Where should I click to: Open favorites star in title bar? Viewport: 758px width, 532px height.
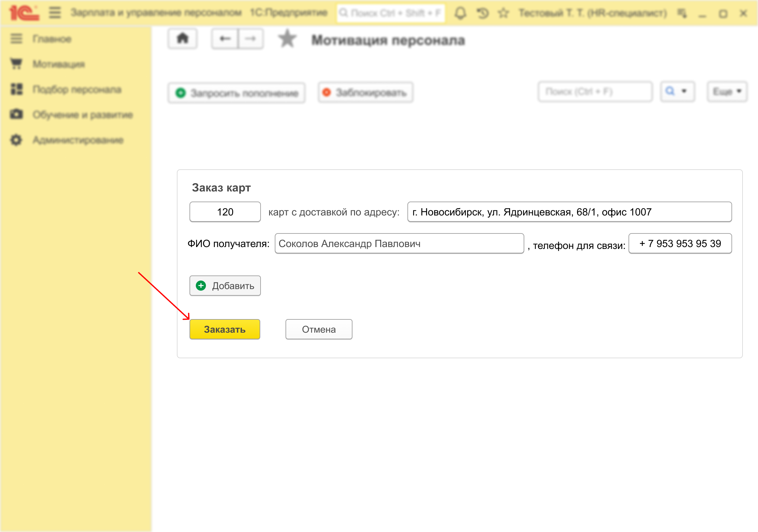[x=503, y=13]
